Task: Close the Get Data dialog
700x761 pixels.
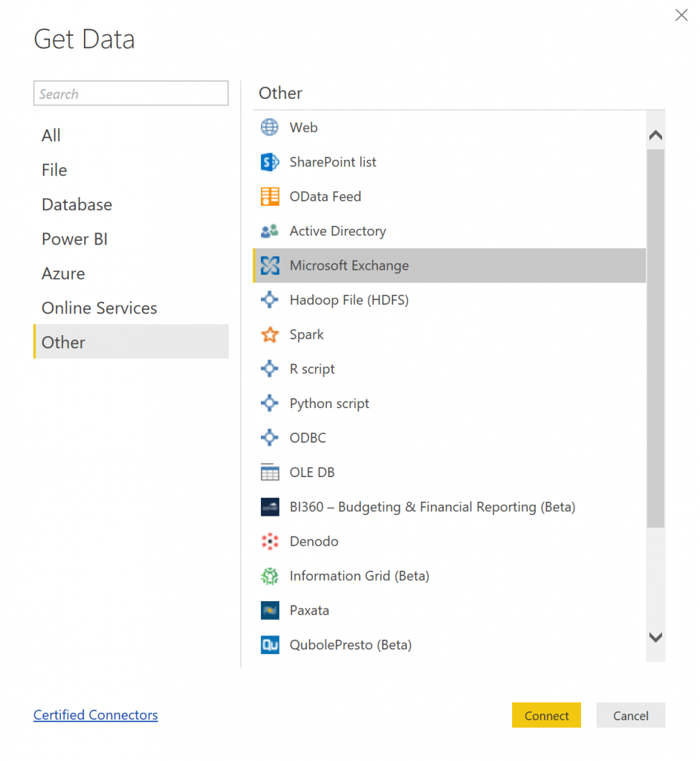Action: click(x=681, y=15)
